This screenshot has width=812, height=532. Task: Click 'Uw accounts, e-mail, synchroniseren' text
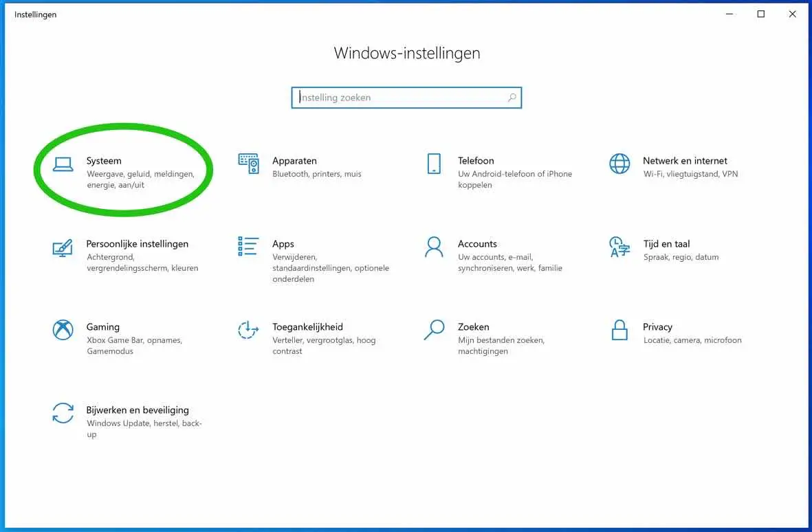click(x=509, y=263)
